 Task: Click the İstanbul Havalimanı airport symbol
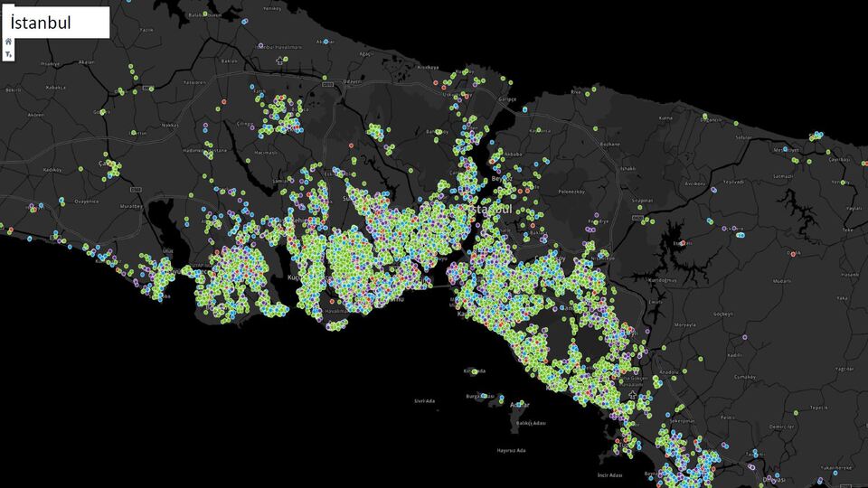tap(279, 61)
